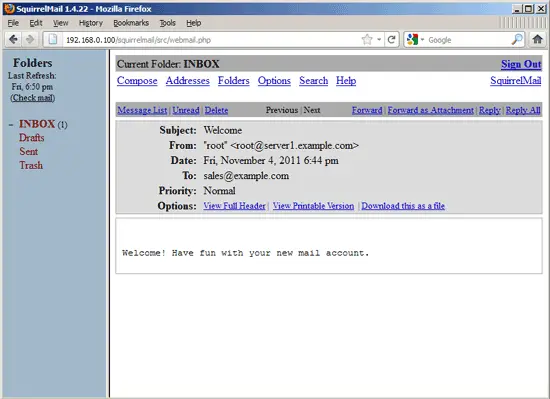
Task: Click the browser Forward arrow button
Action: click(30, 39)
